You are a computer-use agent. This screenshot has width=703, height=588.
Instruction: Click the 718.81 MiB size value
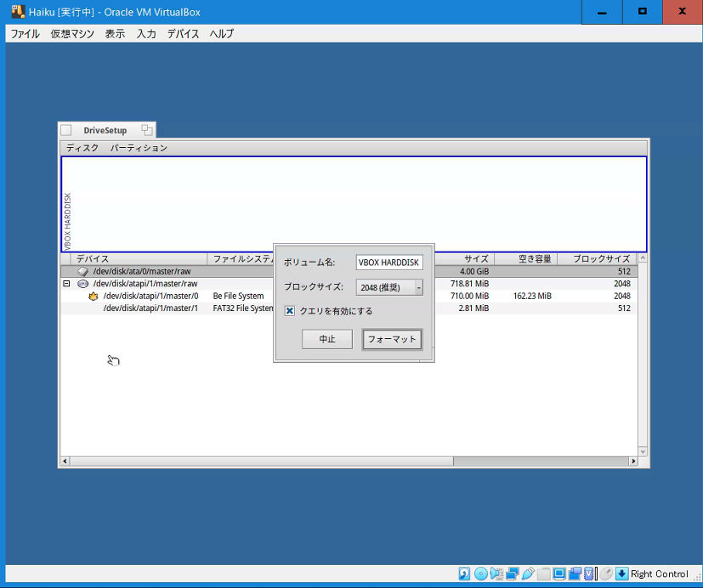pos(470,284)
